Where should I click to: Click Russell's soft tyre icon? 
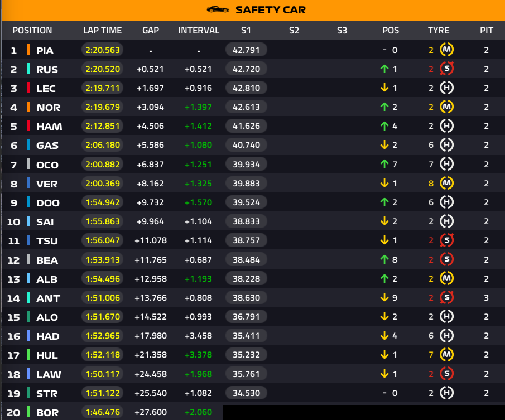point(446,69)
